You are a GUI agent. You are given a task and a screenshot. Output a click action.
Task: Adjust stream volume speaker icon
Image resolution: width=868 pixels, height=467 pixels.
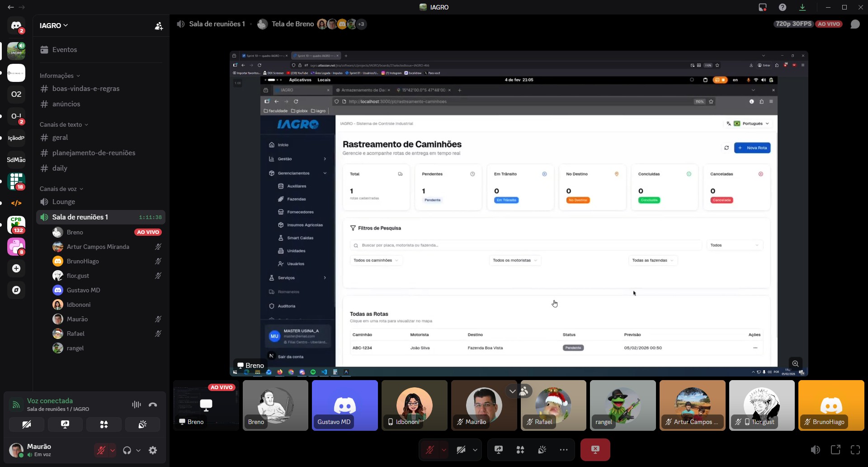click(x=815, y=450)
